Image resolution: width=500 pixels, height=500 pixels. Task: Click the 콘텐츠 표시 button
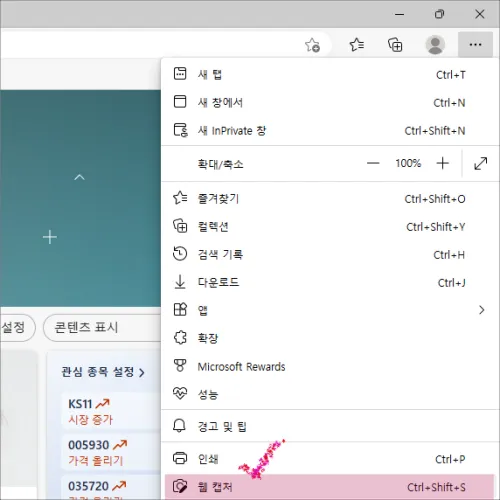pos(102,327)
